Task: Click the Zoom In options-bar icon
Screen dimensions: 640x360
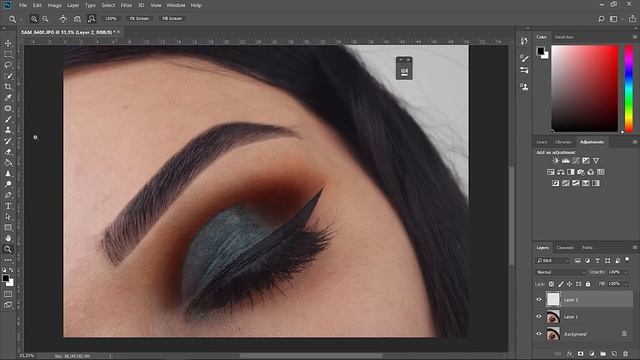Action: pos(34,19)
